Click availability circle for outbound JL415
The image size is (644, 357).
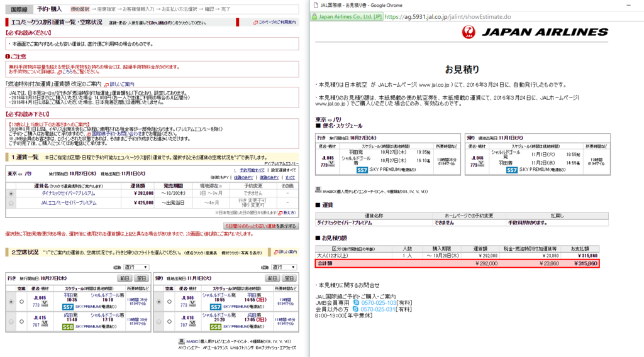(22, 322)
